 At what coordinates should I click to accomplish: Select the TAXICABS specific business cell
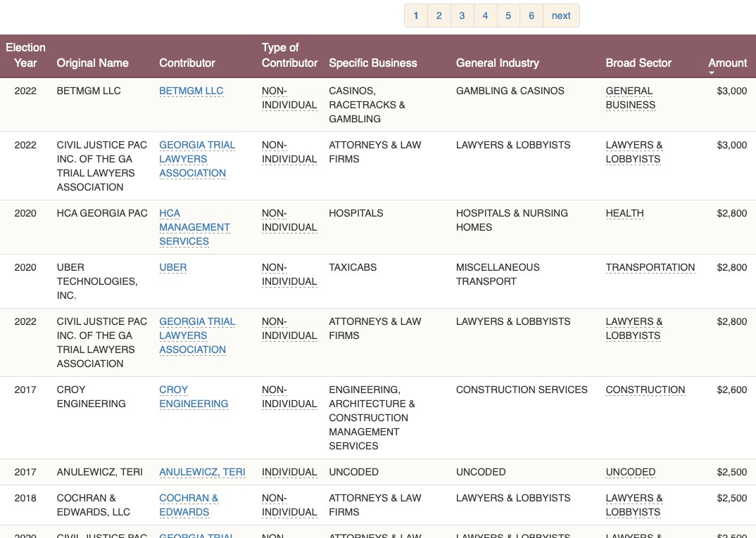(x=353, y=267)
